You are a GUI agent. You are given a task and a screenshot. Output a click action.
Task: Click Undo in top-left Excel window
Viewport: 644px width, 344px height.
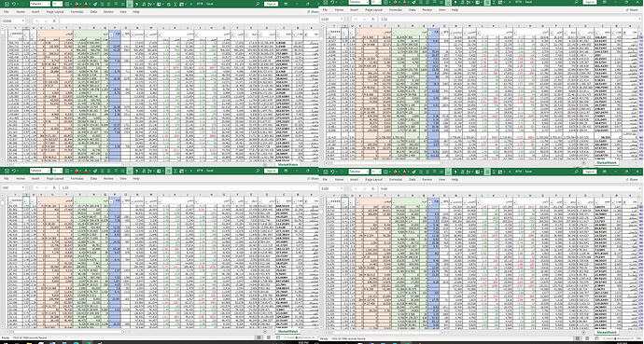(14, 4)
